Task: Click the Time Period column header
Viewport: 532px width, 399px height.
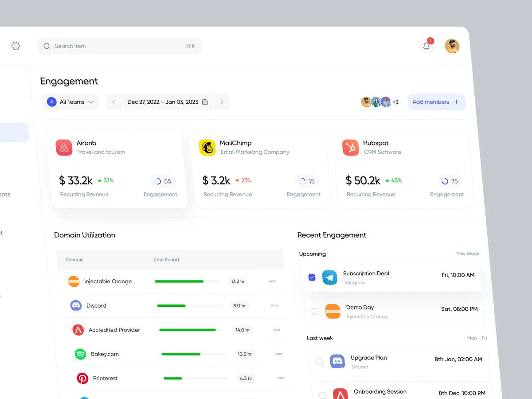Action: coord(166,259)
